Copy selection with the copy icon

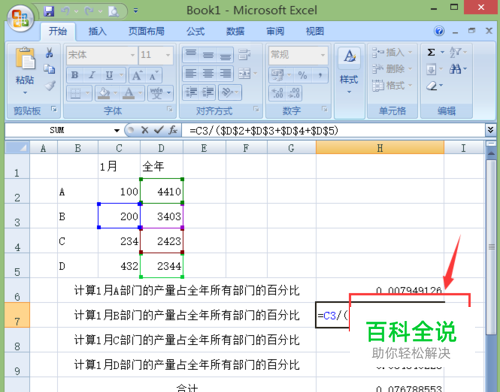pyautogui.click(x=49, y=69)
